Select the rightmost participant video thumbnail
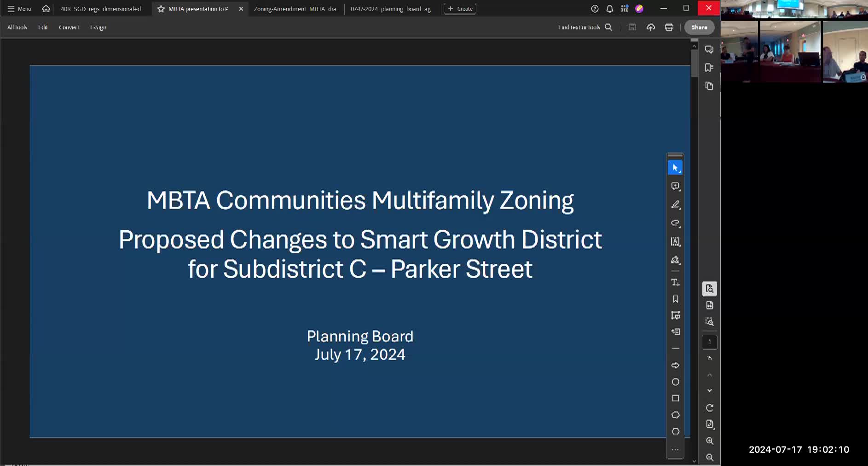Screen dimensions: 868x466 (x=845, y=52)
